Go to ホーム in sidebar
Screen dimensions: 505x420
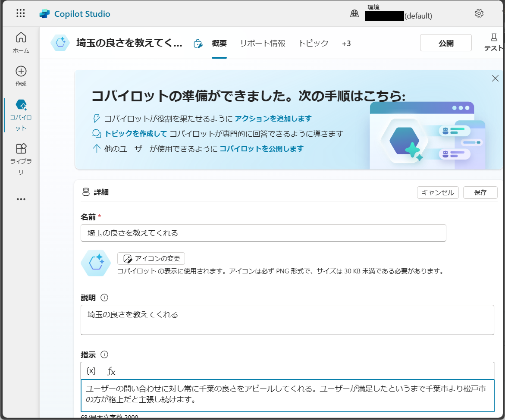click(x=21, y=43)
